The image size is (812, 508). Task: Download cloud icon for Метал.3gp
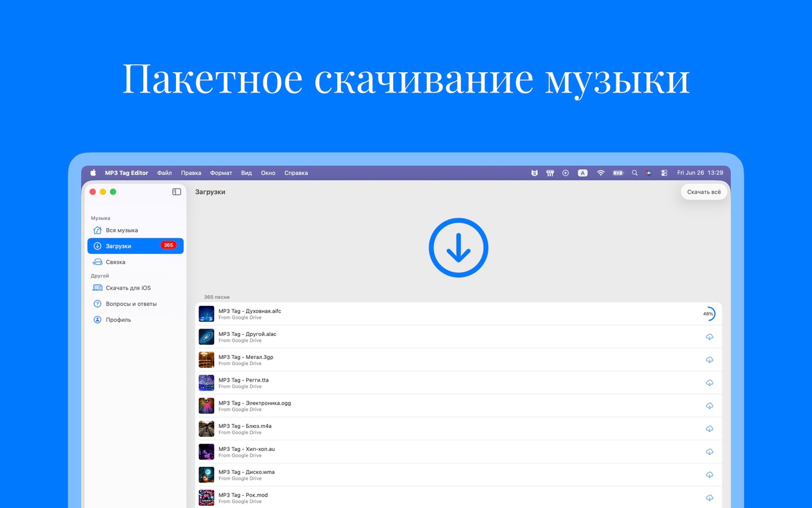(x=709, y=360)
